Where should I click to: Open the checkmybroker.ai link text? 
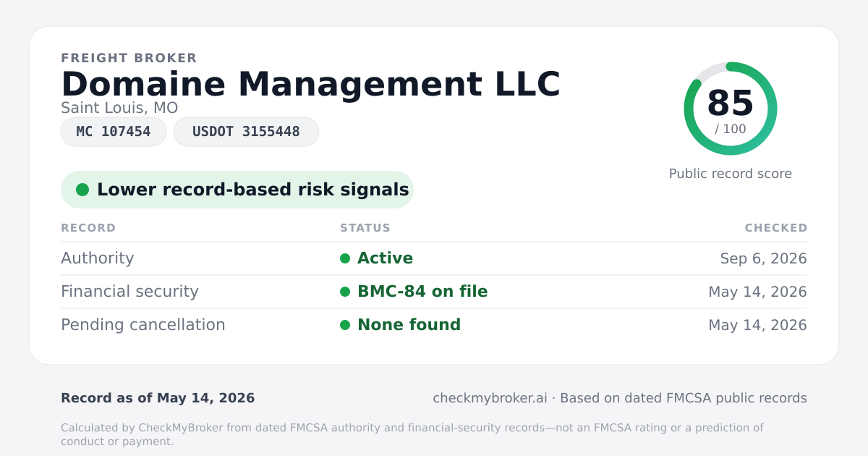click(x=490, y=398)
